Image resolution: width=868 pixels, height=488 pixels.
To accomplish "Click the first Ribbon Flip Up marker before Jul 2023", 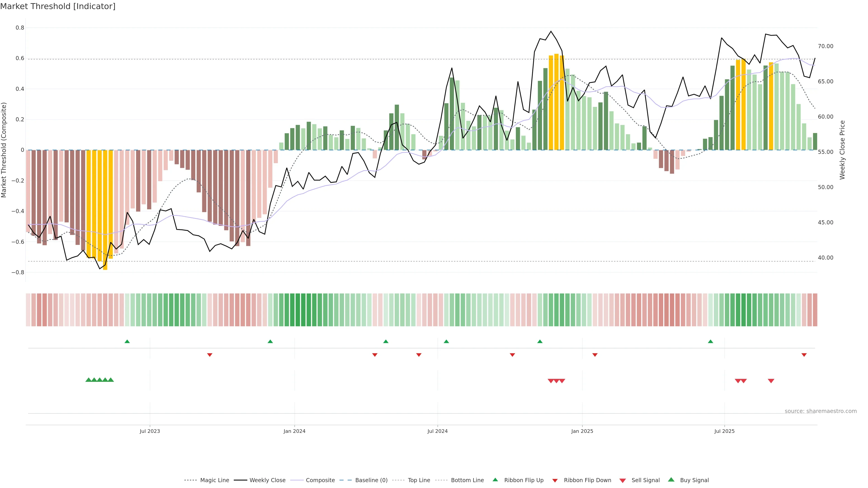I will tap(127, 342).
